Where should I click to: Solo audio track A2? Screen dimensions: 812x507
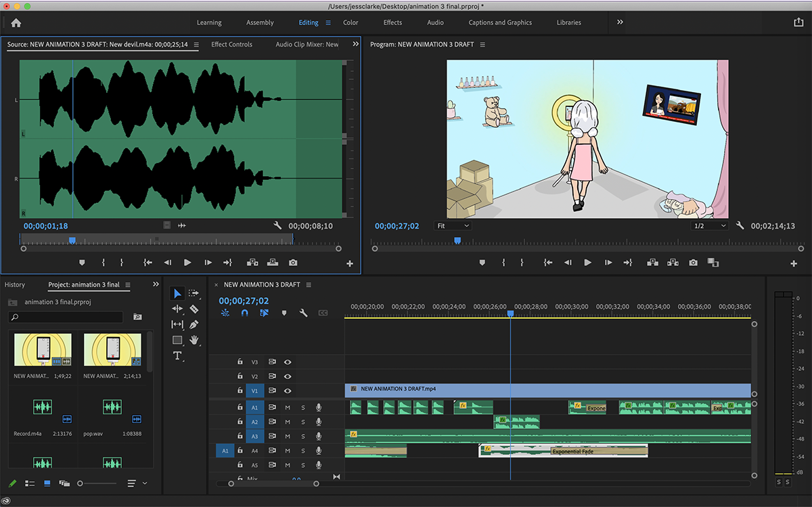pos(303,422)
